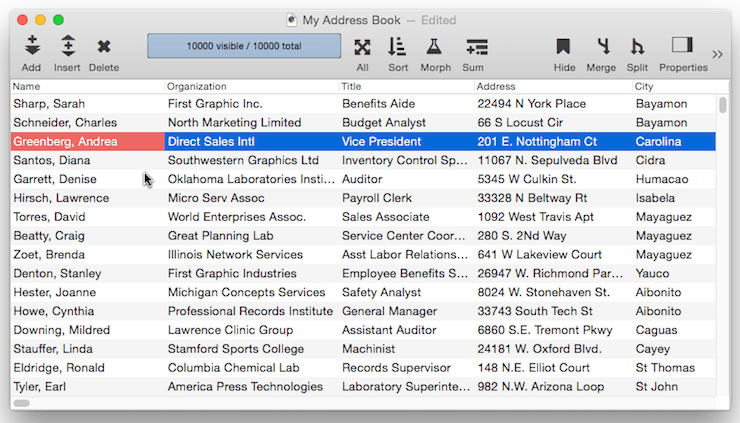Screen dimensions: 740x423
Task: Select the 'Eldridge, Ronald' name cell
Action: click(x=87, y=368)
